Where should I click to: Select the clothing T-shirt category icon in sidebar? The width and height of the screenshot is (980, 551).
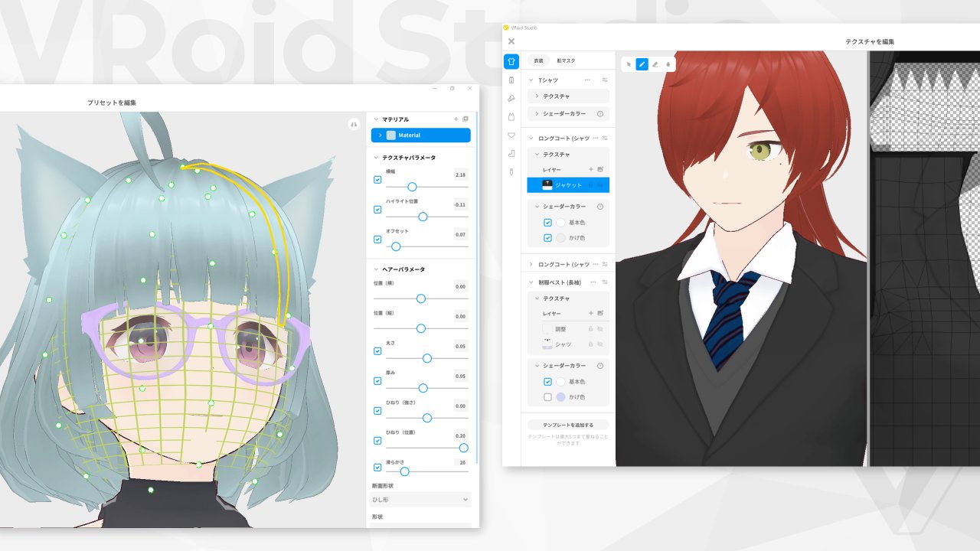[511, 61]
